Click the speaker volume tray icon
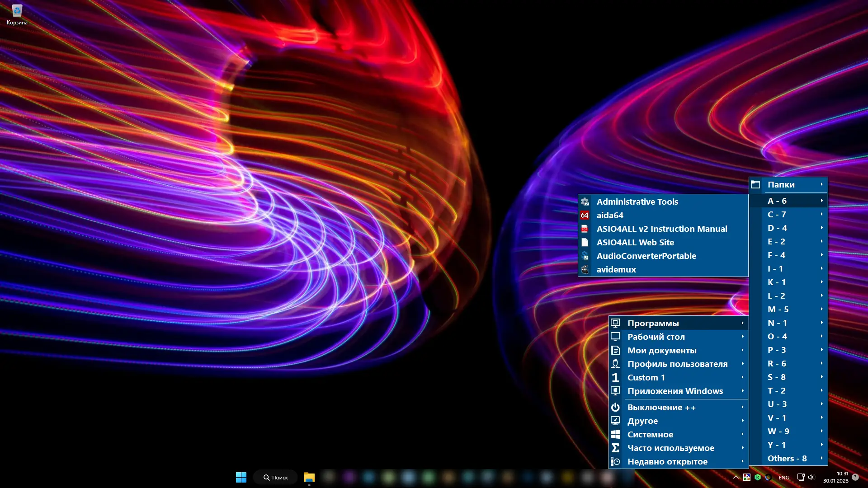 coord(811,477)
